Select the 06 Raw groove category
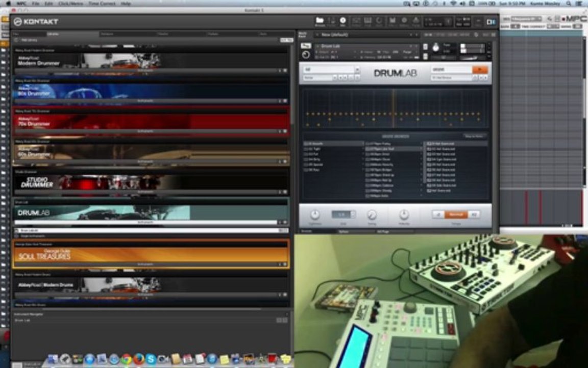The height and width of the screenshot is (368, 588). [333, 170]
